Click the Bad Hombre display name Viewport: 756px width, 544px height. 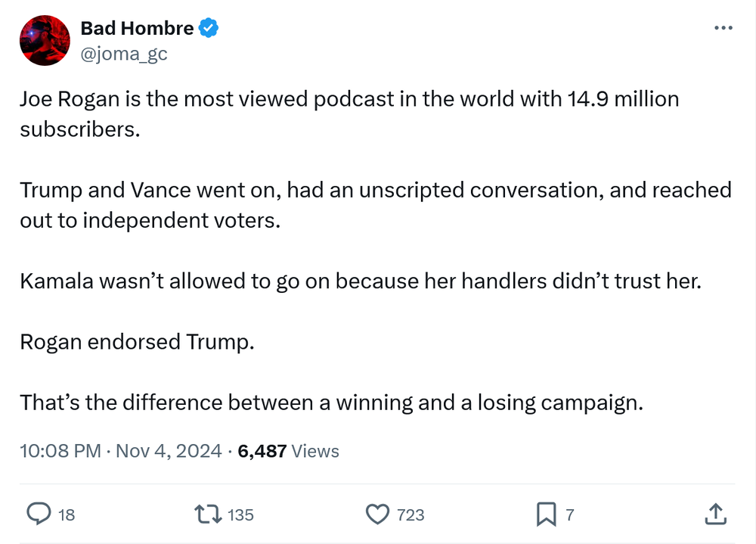[x=137, y=29]
